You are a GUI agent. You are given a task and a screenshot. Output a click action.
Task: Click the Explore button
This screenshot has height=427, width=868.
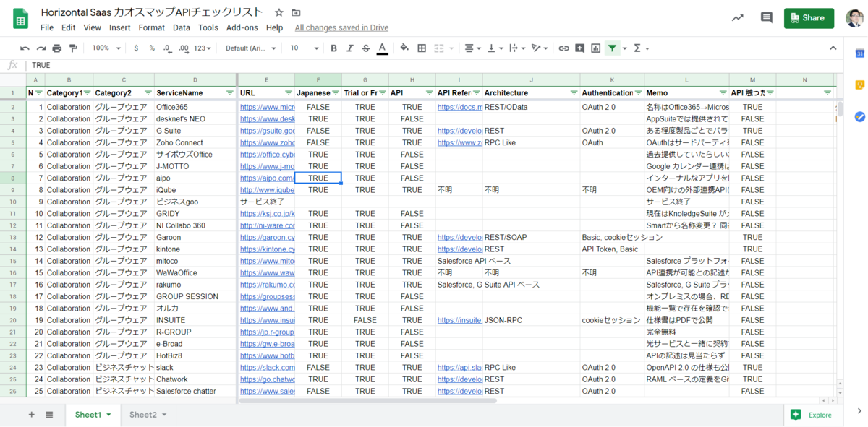click(x=812, y=415)
